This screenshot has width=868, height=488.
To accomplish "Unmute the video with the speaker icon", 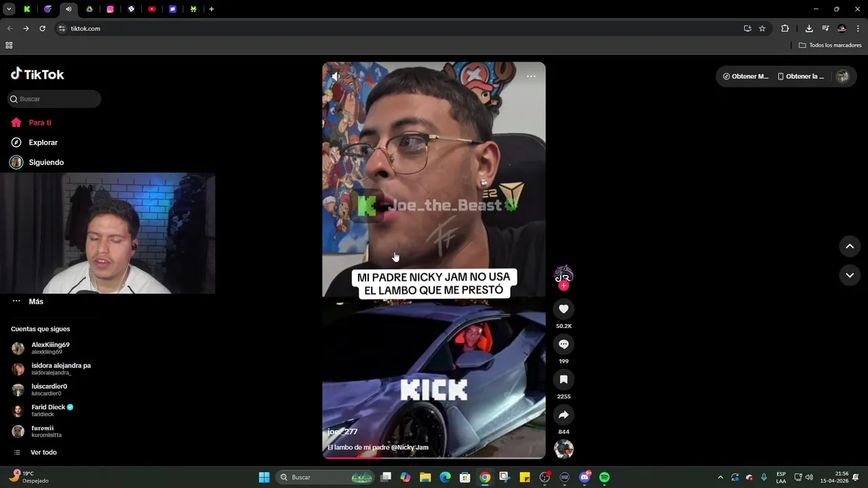I will click(x=336, y=77).
